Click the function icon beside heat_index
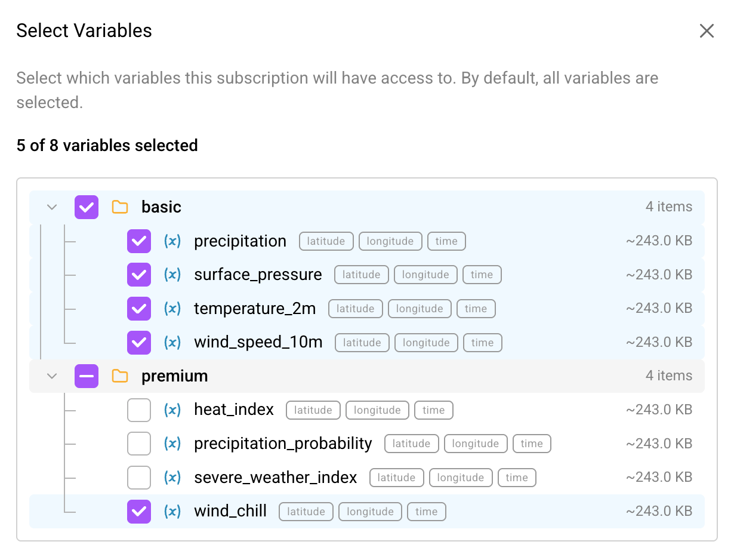The image size is (734, 560). (x=172, y=410)
